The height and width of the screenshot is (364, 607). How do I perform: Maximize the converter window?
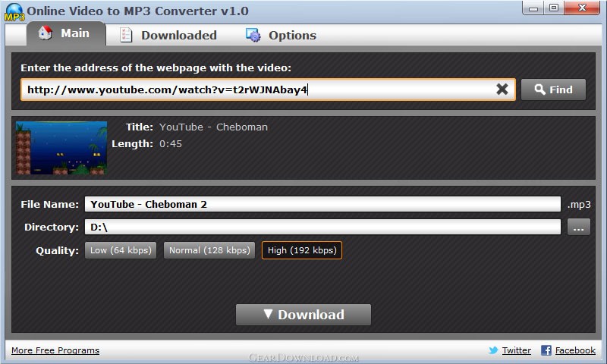pyautogui.click(x=554, y=8)
